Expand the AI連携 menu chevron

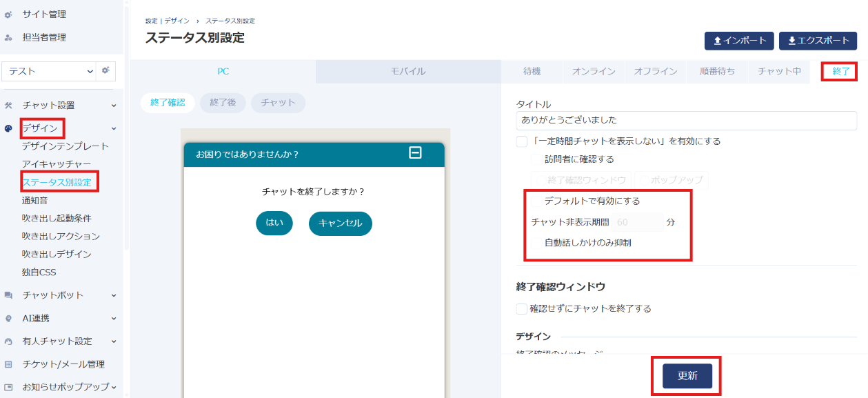pyautogui.click(x=114, y=319)
